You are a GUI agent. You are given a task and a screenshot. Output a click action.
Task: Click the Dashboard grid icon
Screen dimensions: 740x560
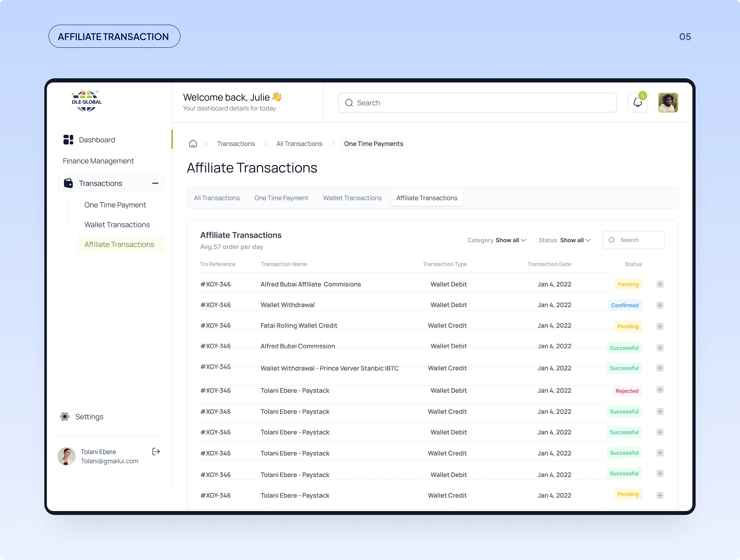pos(68,140)
